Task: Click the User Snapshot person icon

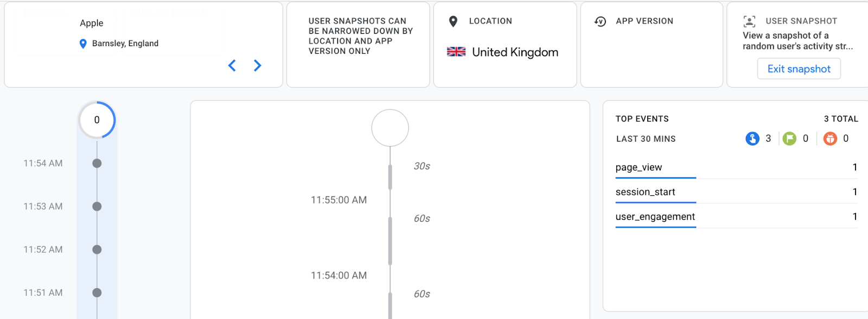Action: (749, 21)
